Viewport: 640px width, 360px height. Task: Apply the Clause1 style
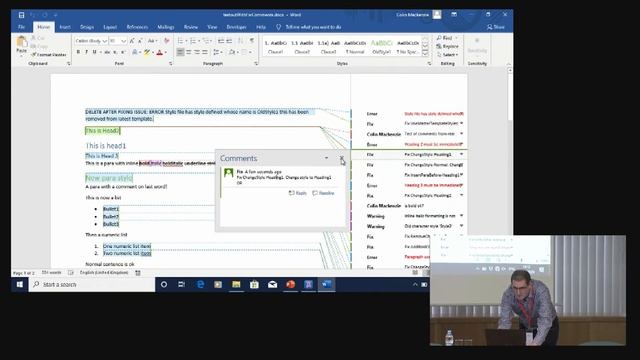(x=276, y=47)
